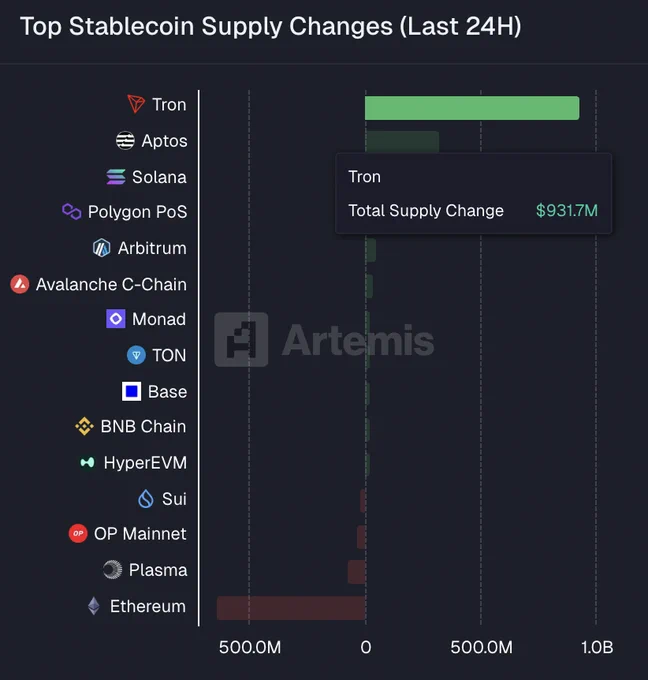Click the HyperEVM chain label

point(145,463)
